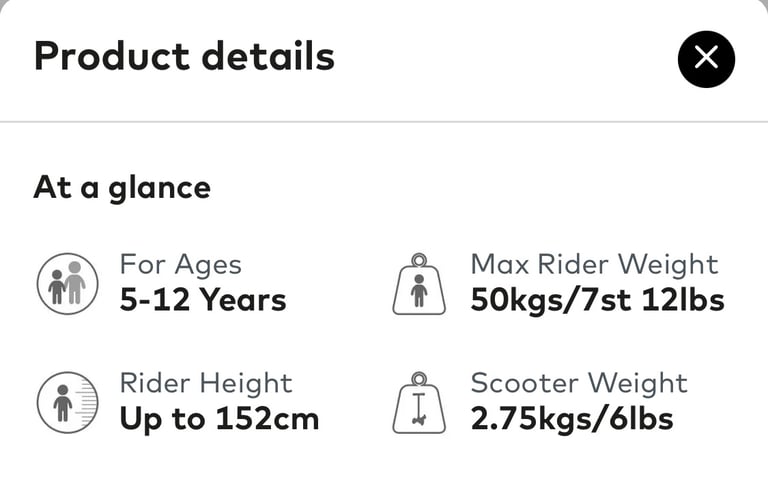Click the At a glance heading
Screen dimensions: 768x490
pos(122,188)
